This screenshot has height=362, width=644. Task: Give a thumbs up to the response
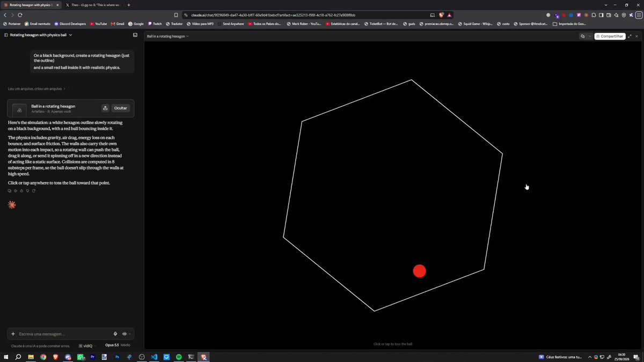pos(21,191)
